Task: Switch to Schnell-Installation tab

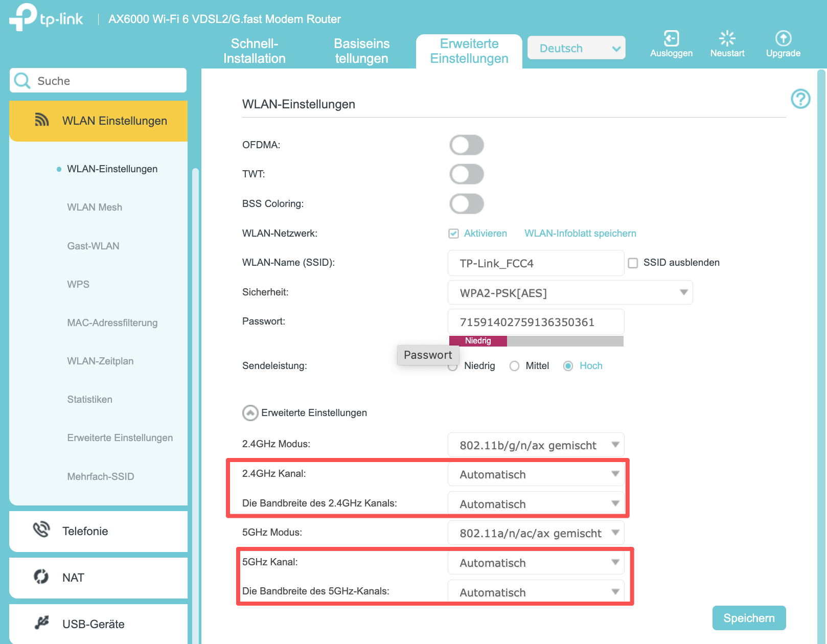Action: click(x=255, y=51)
